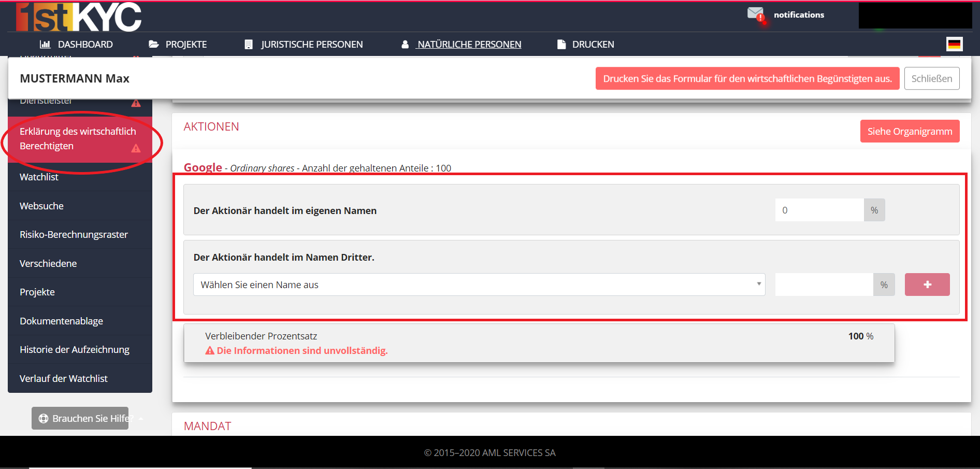The image size is (980, 469).
Task: Open Dokumentenablage in sidebar
Action: (80, 321)
